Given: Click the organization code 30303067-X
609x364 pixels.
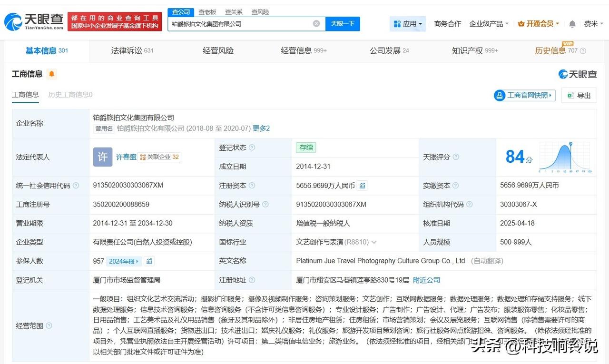Looking at the screenshot, I should tap(518, 204).
